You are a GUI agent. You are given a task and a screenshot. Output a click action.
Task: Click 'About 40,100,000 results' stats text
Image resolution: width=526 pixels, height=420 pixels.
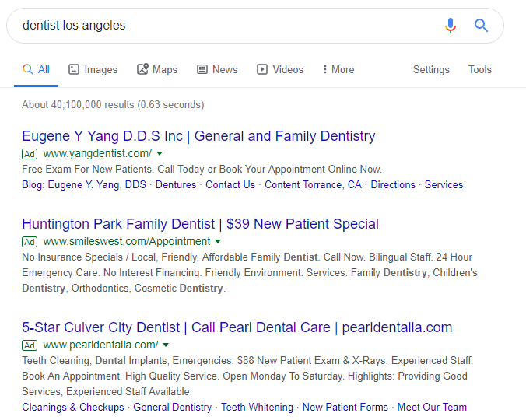(113, 104)
